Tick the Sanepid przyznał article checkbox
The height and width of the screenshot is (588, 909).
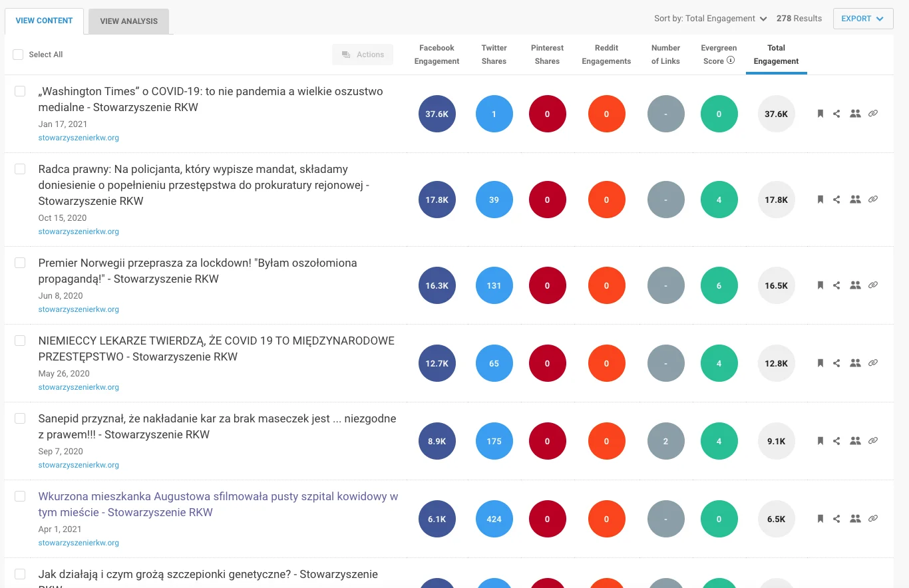click(x=20, y=418)
